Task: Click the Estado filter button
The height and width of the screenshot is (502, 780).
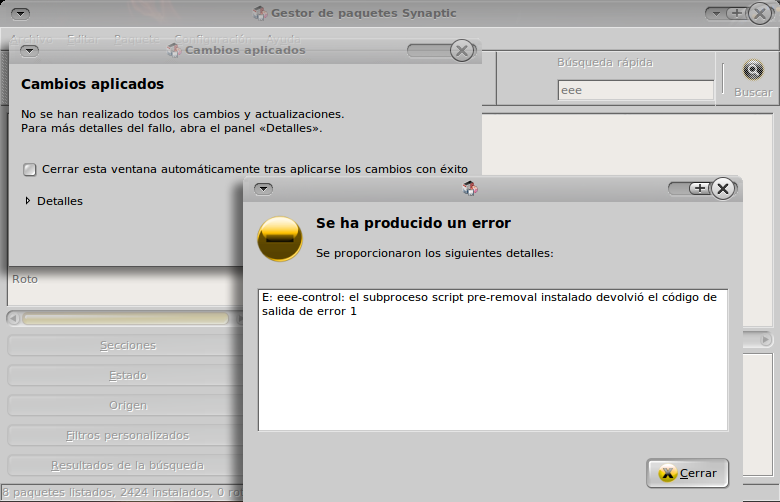Action: click(x=127, y=375)
